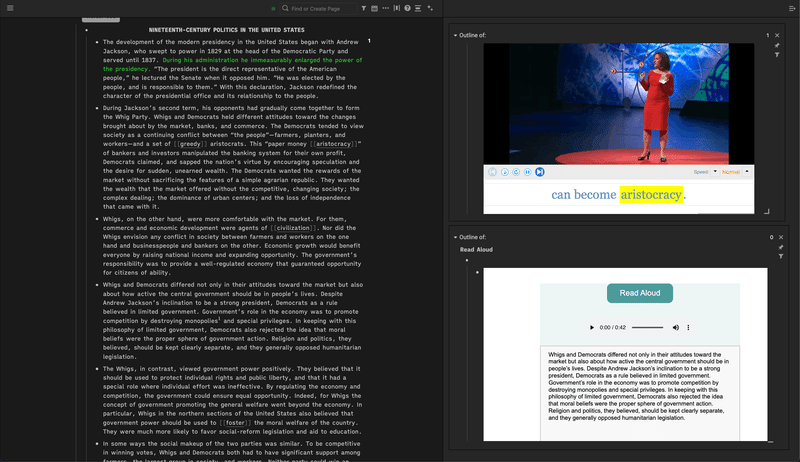800x462 pixels.
Task: Click bullet of 'The Whigs, in contrast' block
Action: [97, 369]
